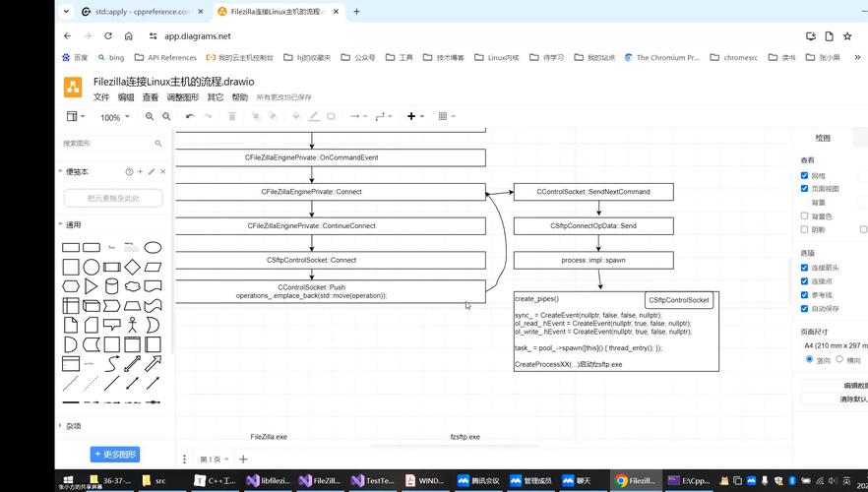868x492 pixels.
Task: Click the zoom in magnifier icon
Action: click(150, 116)
